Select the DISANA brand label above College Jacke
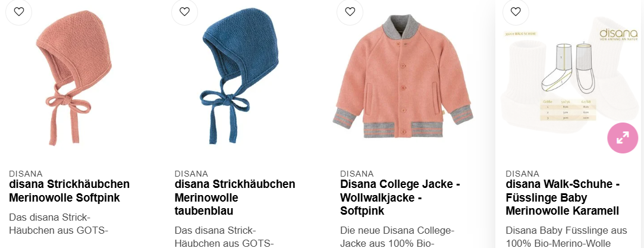 [357, 174]
